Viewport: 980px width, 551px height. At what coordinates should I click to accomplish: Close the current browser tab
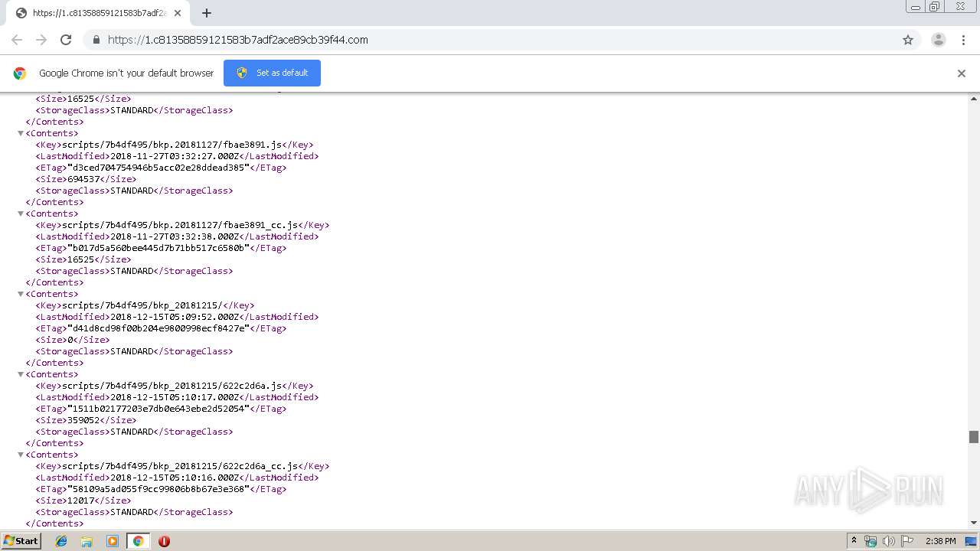tap(178, 13)
